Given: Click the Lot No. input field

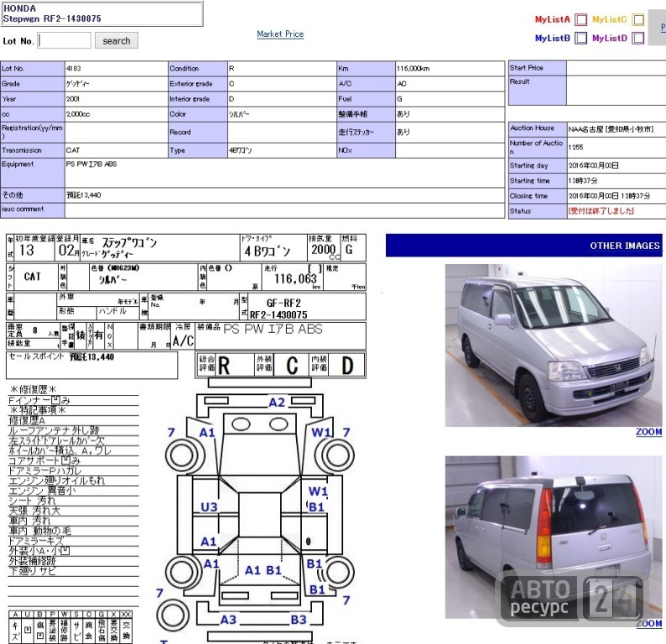Looking at the screenshot, I should pos(64,41).
